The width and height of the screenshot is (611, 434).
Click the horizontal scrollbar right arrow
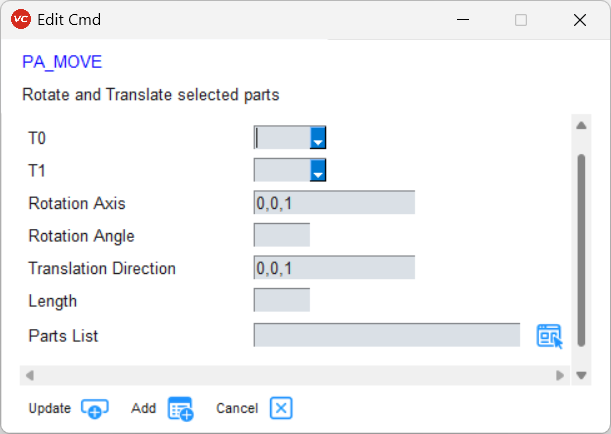pyautogui.click(x=560, y=376)
